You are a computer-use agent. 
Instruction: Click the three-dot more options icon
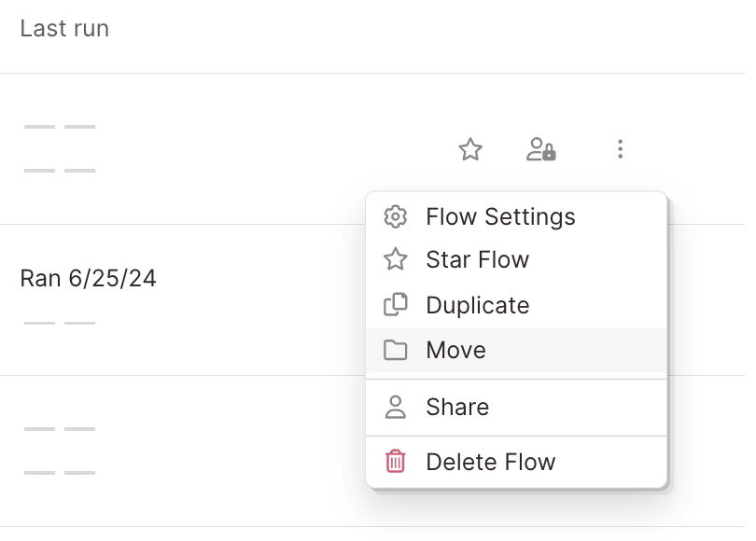tap(620, 149)
